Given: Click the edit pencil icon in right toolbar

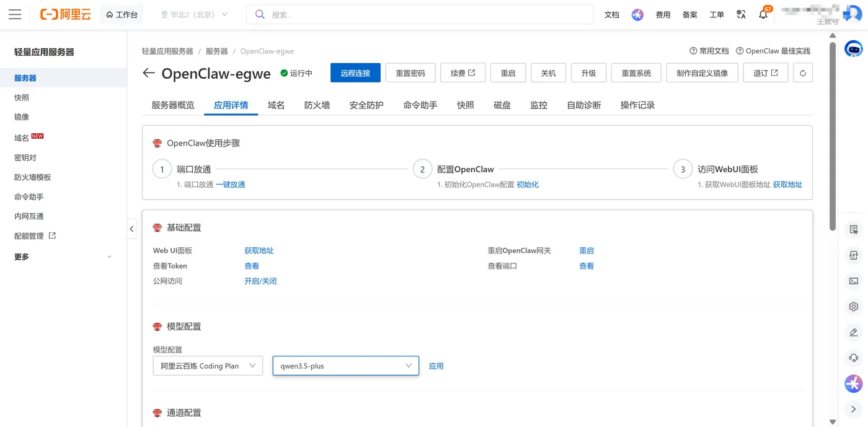Looking at the screenshot, I should 854,332.
